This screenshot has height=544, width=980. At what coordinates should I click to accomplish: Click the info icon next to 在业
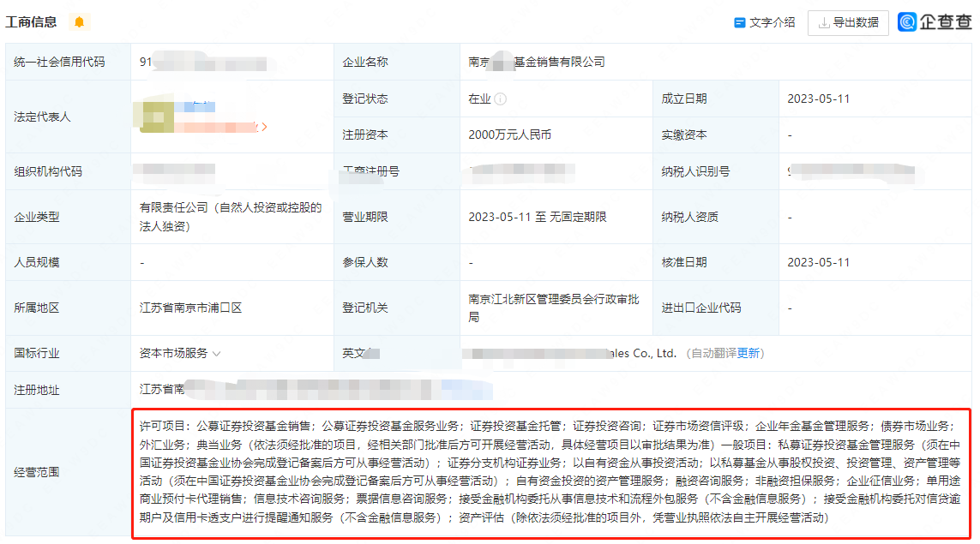[x=501, y=99]
